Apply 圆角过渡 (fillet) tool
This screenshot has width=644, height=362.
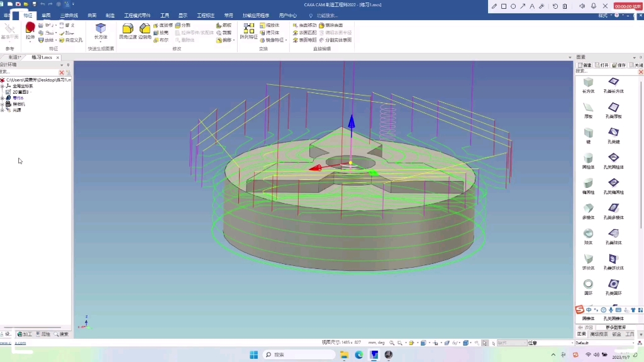pyautogui.click(x=128, y=31)
